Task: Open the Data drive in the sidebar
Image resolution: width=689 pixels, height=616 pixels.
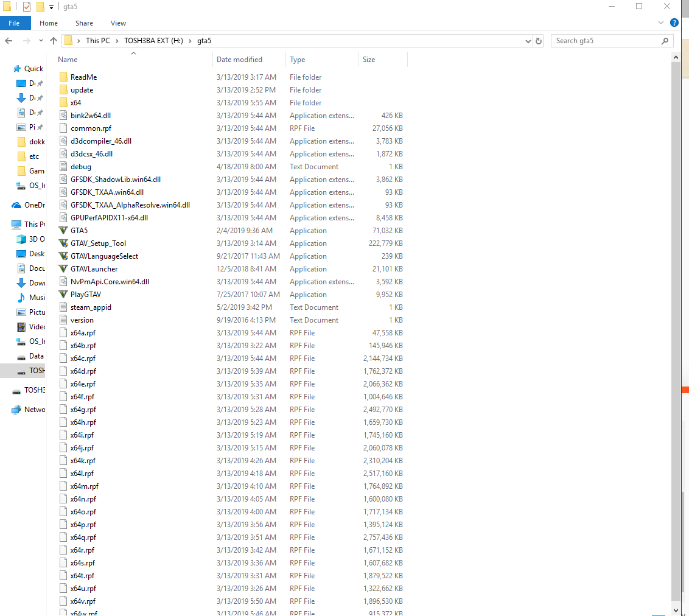Action: (x=30, y=356)
